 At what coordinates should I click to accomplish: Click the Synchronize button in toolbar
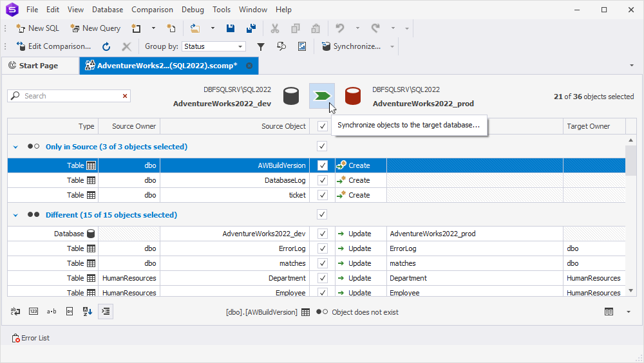(x=352, y=46)
